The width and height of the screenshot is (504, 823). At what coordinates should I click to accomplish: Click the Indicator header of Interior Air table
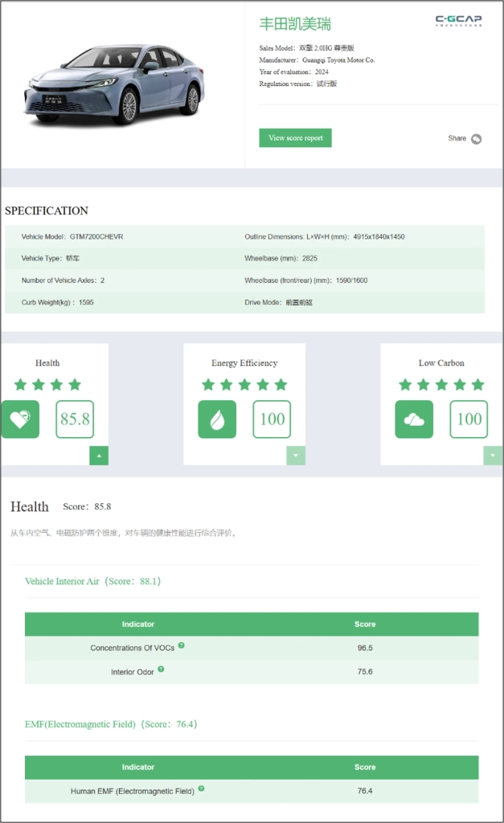tap(138, 624)
